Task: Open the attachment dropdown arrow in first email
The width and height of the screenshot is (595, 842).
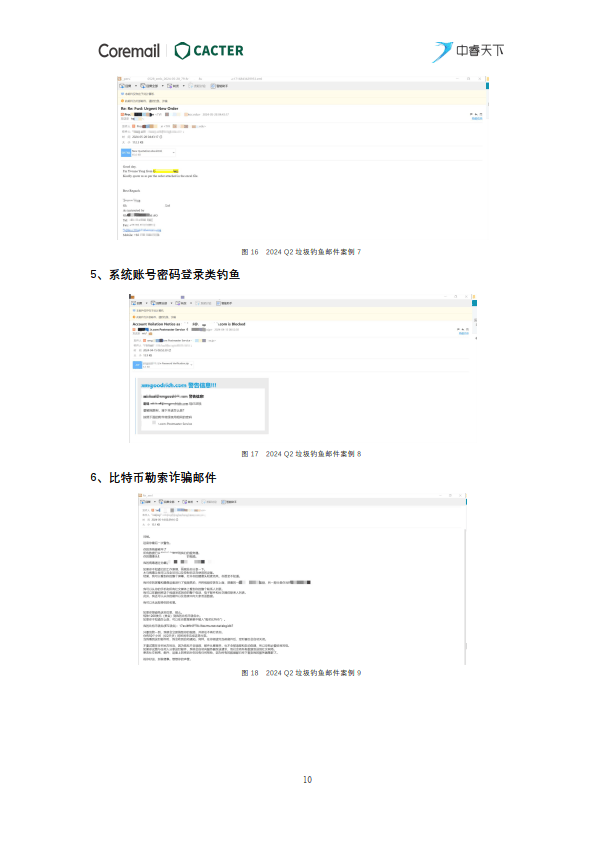Action: (x=173, y=153)
